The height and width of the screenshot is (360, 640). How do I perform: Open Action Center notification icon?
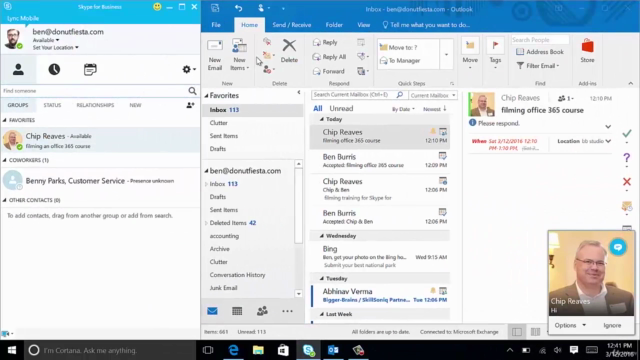pos(574,350)
